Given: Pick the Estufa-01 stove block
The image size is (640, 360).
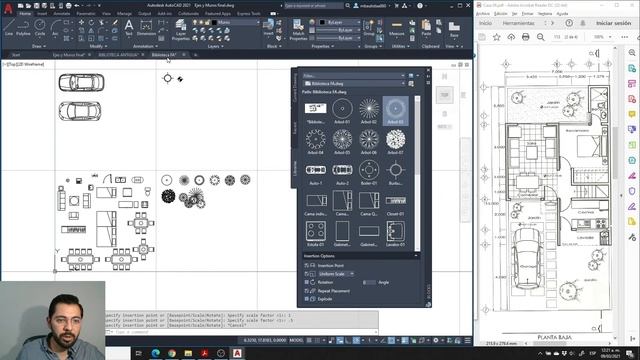Looking at the screenshot, I should [x=316, y=233].
